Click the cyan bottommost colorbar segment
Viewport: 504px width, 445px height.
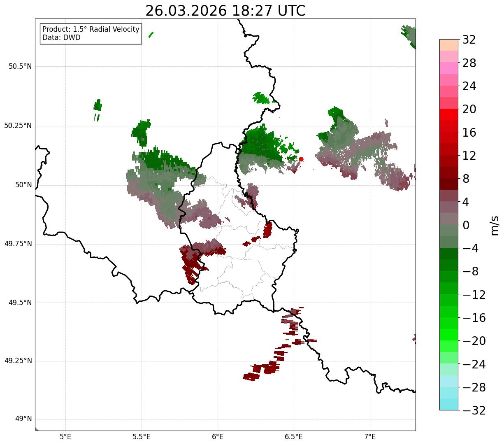[x=449, y=404]
